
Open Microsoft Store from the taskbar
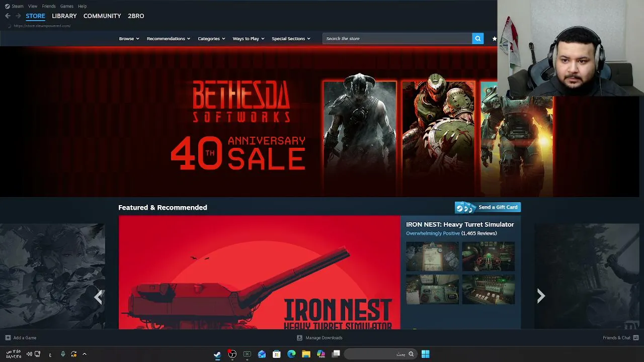pyautogui.click(x=276, y=354)
